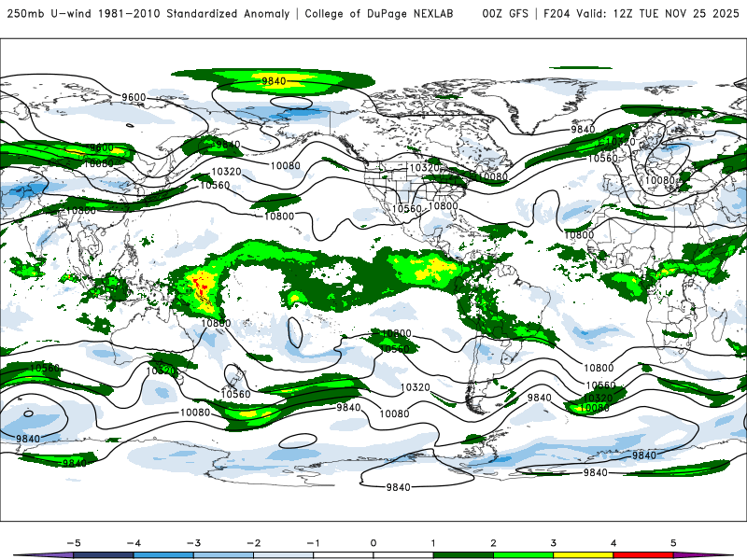Viewport: 747px width, 560px height.
Task: Select the light blue -3 to -2 legend swatch
Action: point(223,555)
